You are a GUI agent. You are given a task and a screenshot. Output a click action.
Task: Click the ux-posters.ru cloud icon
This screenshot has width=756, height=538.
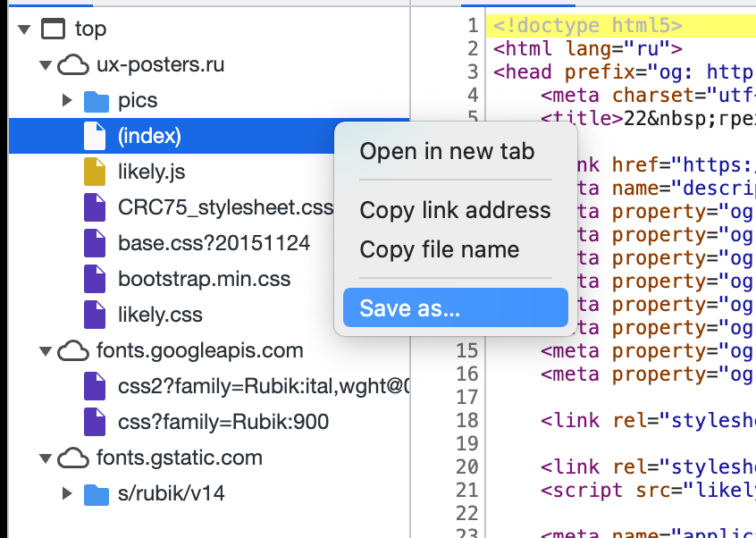[74, 64]
